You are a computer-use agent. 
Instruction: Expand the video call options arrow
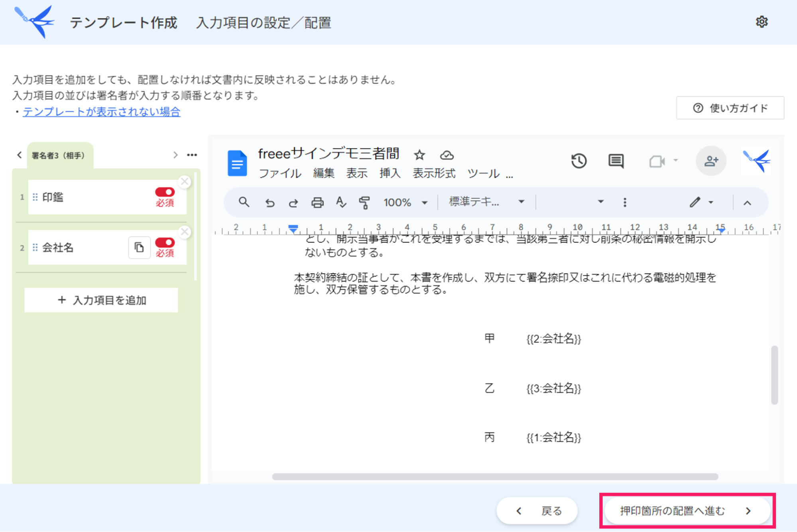[676, 160]
